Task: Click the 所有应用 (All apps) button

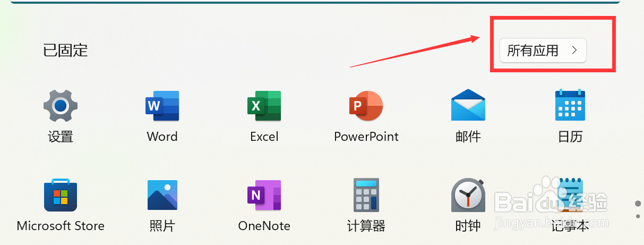Action: (543, 50)
